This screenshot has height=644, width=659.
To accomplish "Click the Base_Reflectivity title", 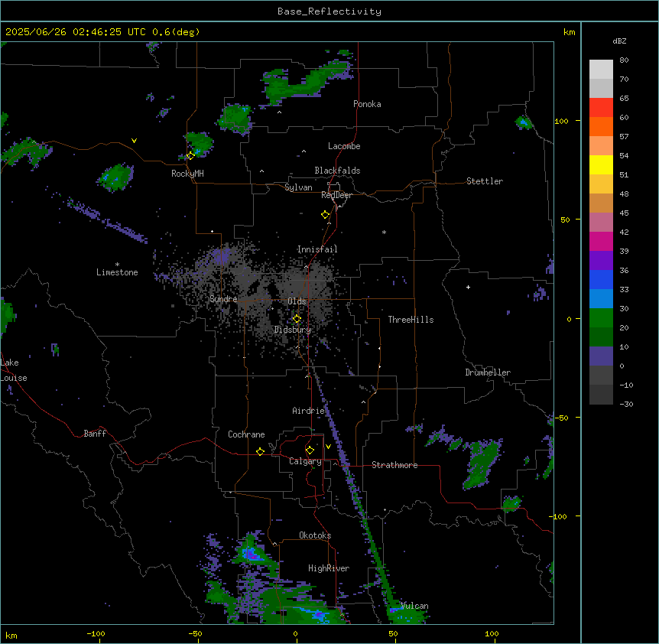I will pos(329,11).
